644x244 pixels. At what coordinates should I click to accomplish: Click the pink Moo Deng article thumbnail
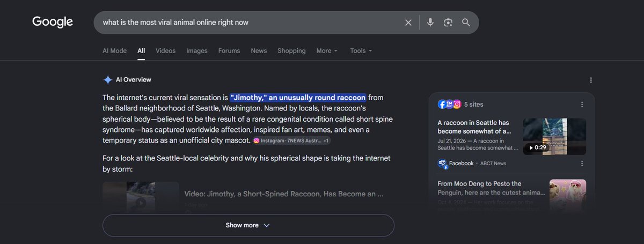pyautogui.click(x=568, y=196)
